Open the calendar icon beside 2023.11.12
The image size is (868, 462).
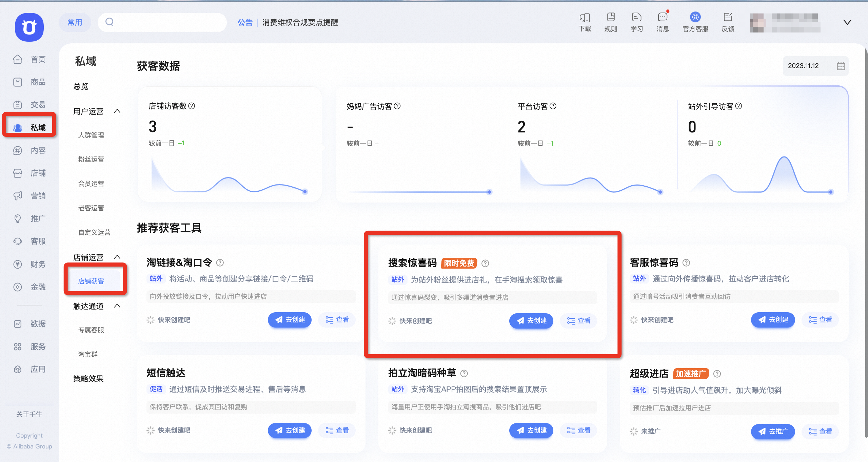point(841,66)
